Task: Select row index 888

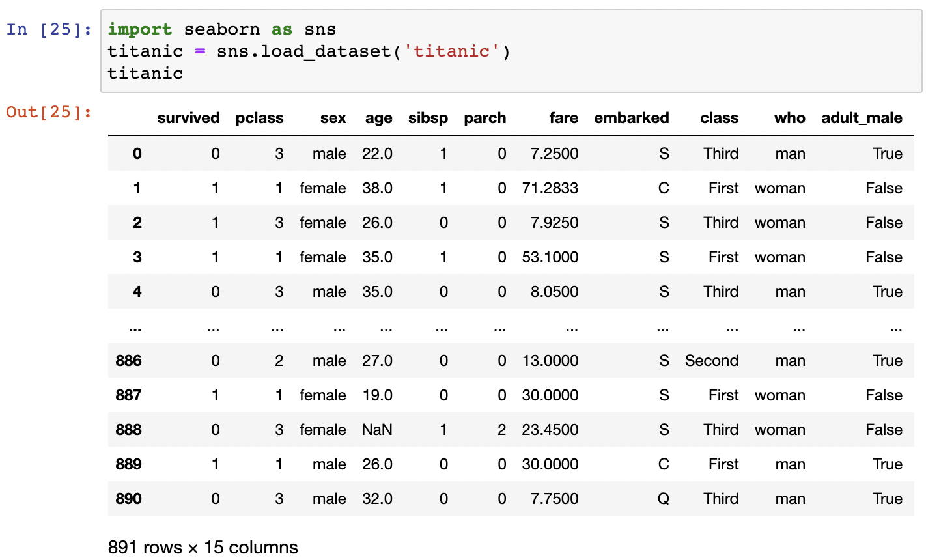Action: (128, 430)
